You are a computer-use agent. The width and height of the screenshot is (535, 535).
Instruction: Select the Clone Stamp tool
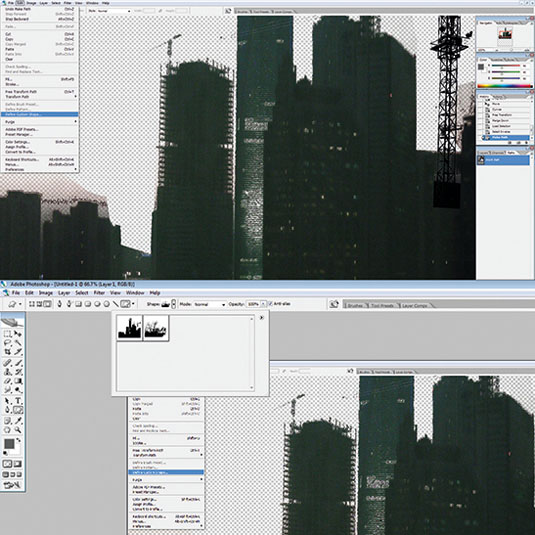[x=7, y=372]
